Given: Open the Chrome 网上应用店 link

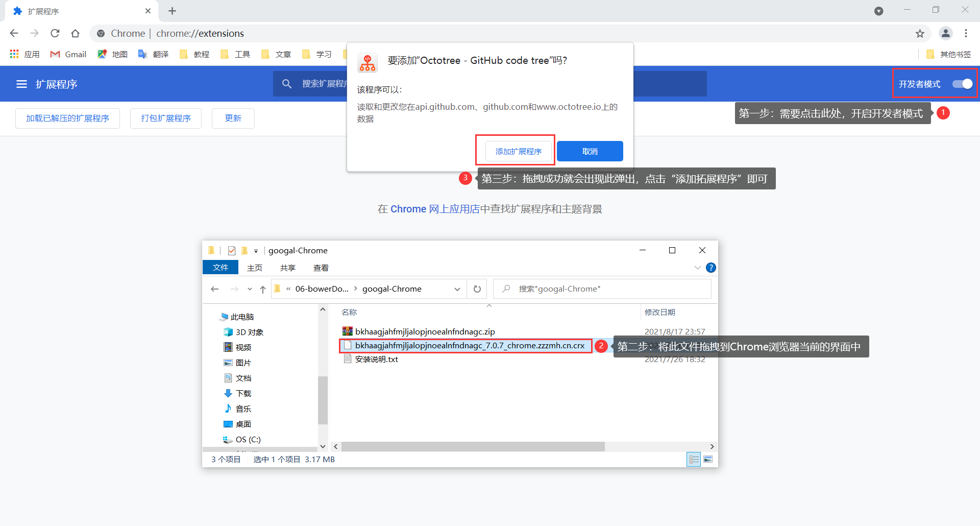Looking at the screenshot, I should (x=435, y=209).
